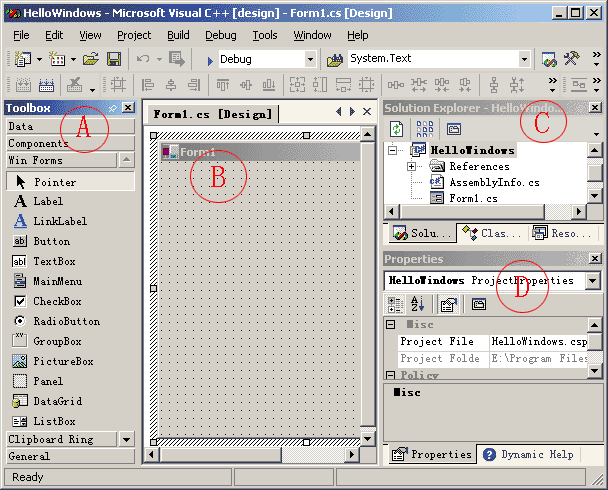Choose the DataGrid control in Toolbox

click(57, 401)
